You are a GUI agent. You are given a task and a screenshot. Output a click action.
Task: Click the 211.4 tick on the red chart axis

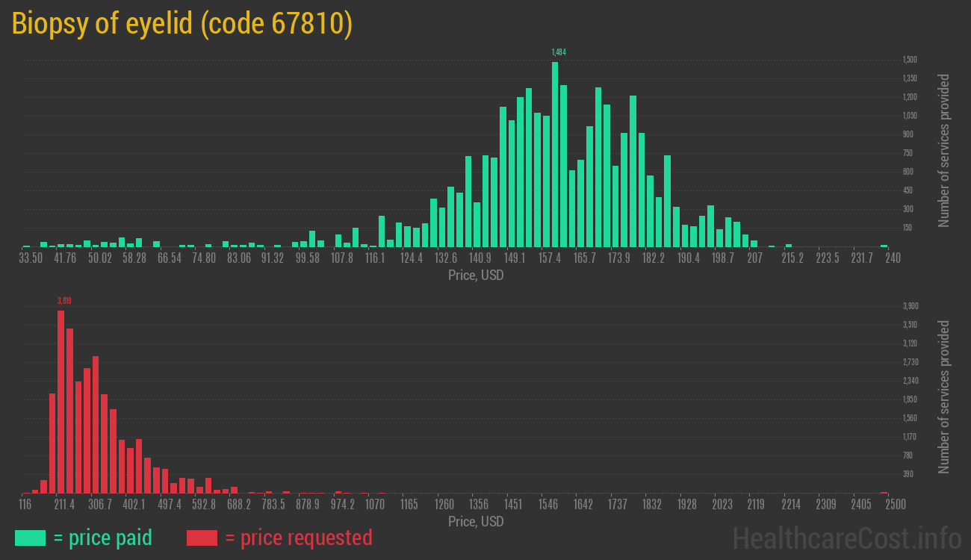pos(64,505)
